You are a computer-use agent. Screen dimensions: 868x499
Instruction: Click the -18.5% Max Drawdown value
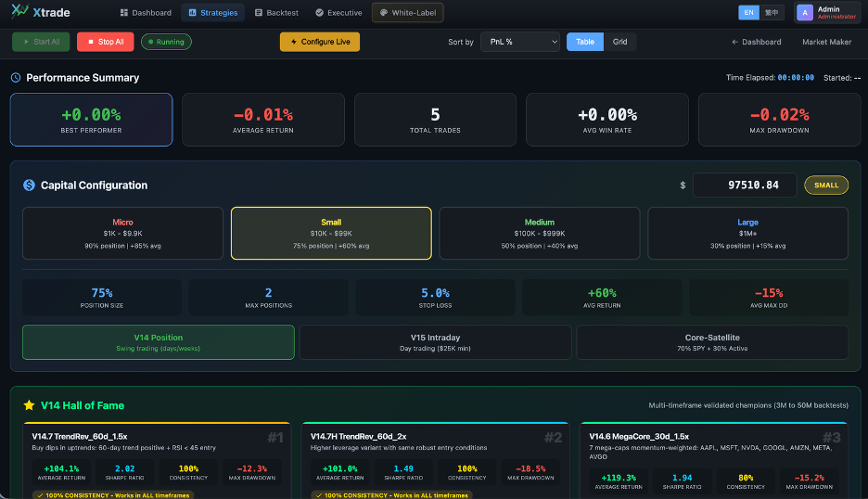pos(530,468)
